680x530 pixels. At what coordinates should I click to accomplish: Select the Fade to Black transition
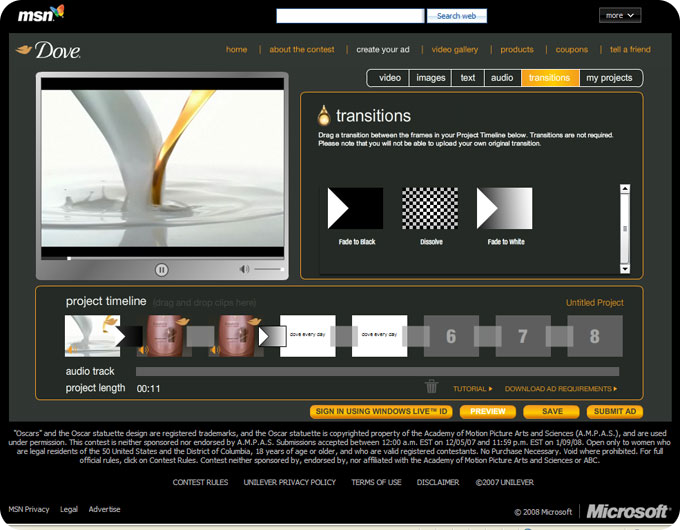click(355, 208)
